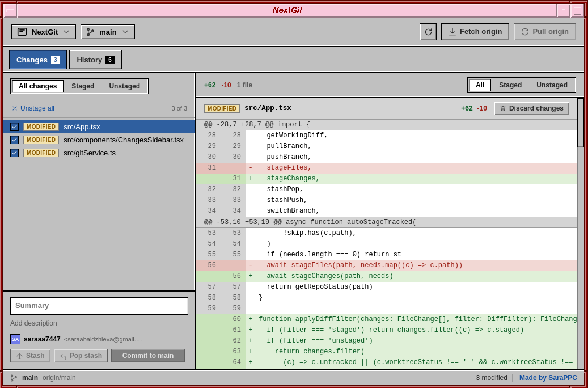Screen dimensions: 588x388
Task: Open the Made by SaraPPC link
Action: tap(548, 378)
